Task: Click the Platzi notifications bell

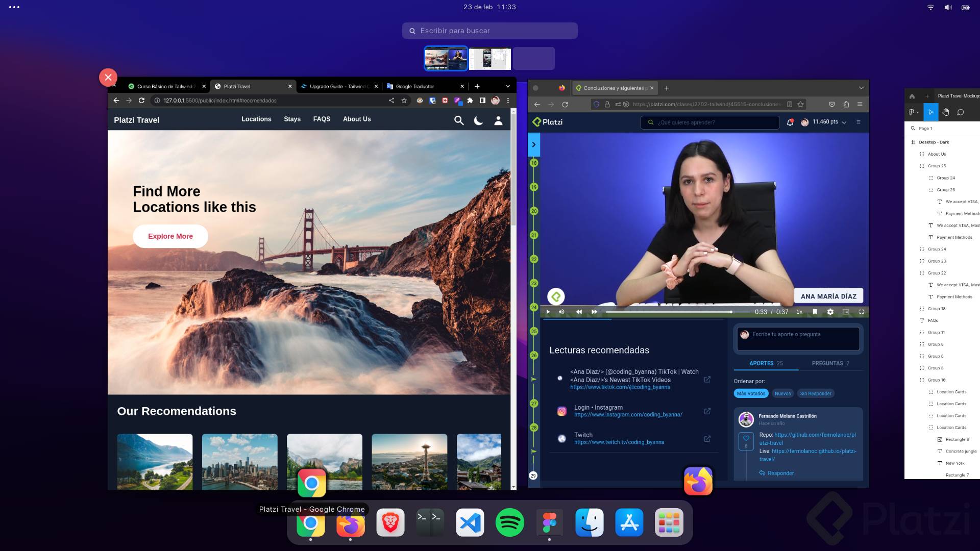Action: [790, 122]
